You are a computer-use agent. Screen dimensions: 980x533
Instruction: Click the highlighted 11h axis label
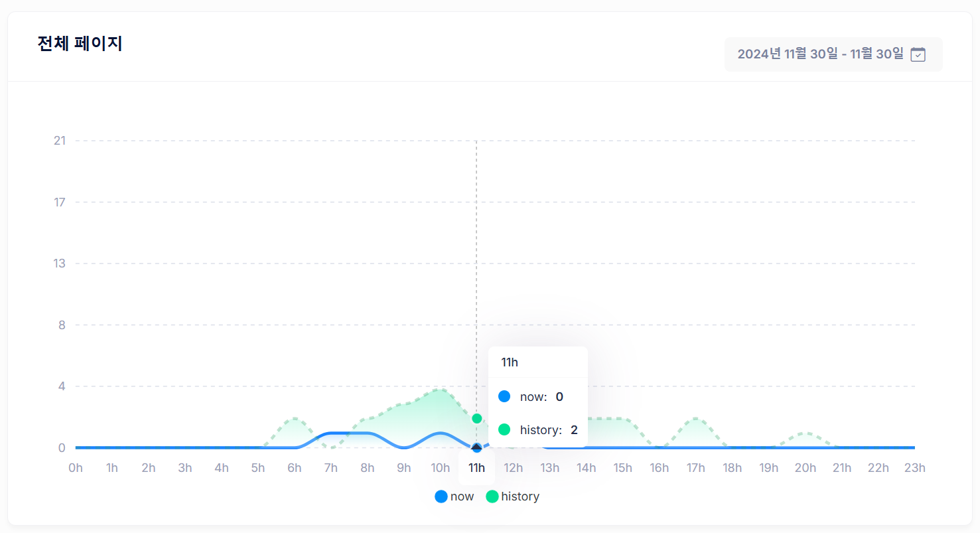pos(476,468)
